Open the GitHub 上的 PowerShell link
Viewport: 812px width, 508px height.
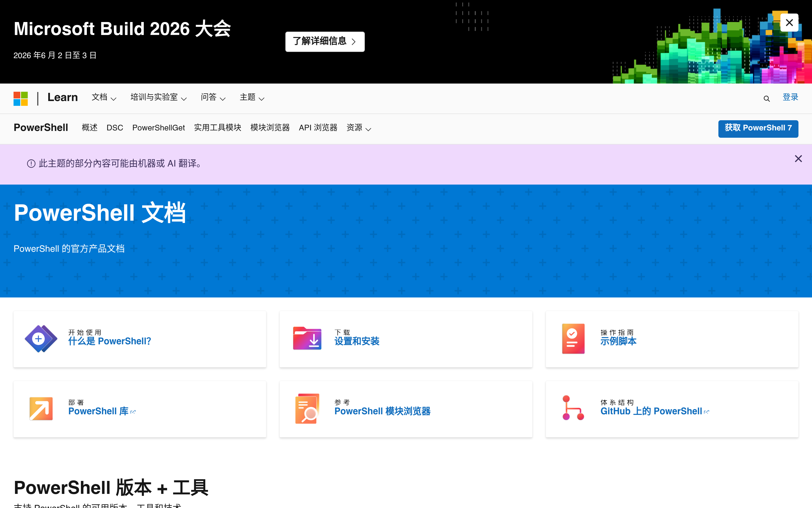(654, 411)
